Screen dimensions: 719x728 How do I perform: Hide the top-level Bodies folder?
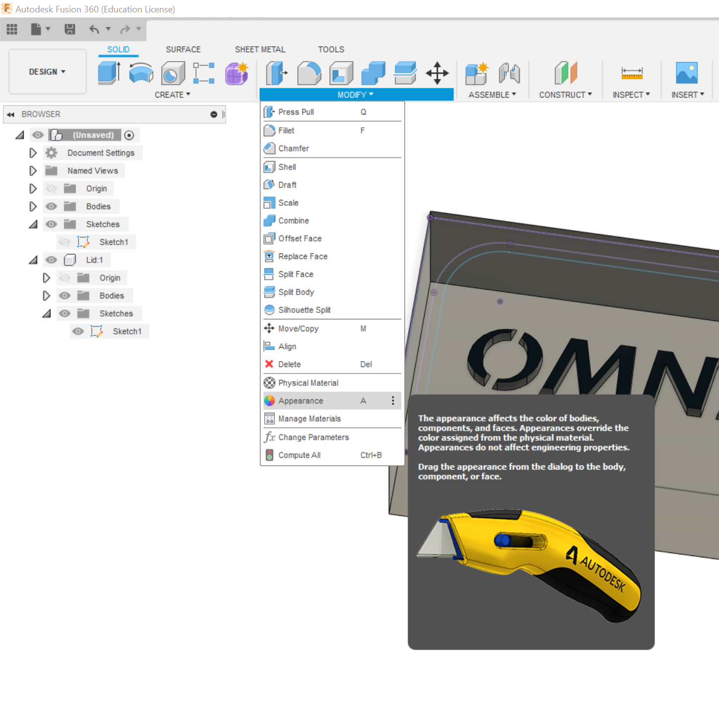51,206
